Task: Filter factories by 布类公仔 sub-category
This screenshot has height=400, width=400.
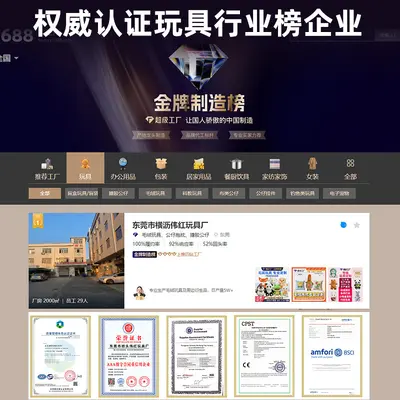Action: click(229, 193)
